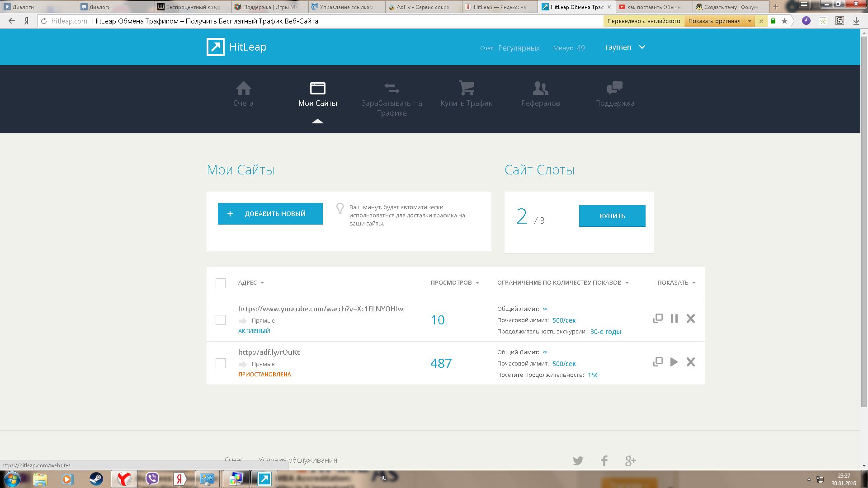Viewport: 868px width, 488px height.
Task: Switch to the Беспроцентный кредит tab
Action: point(193,7)
